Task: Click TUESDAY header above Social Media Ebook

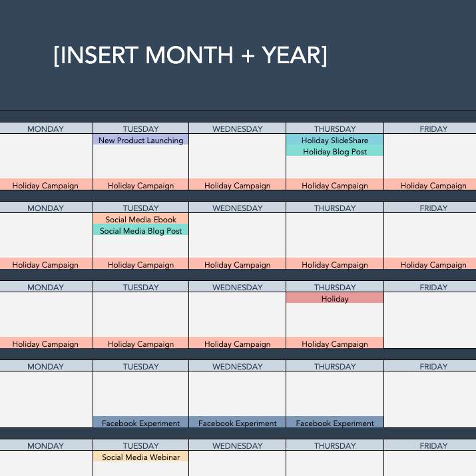Action: (x=140, y=208)
